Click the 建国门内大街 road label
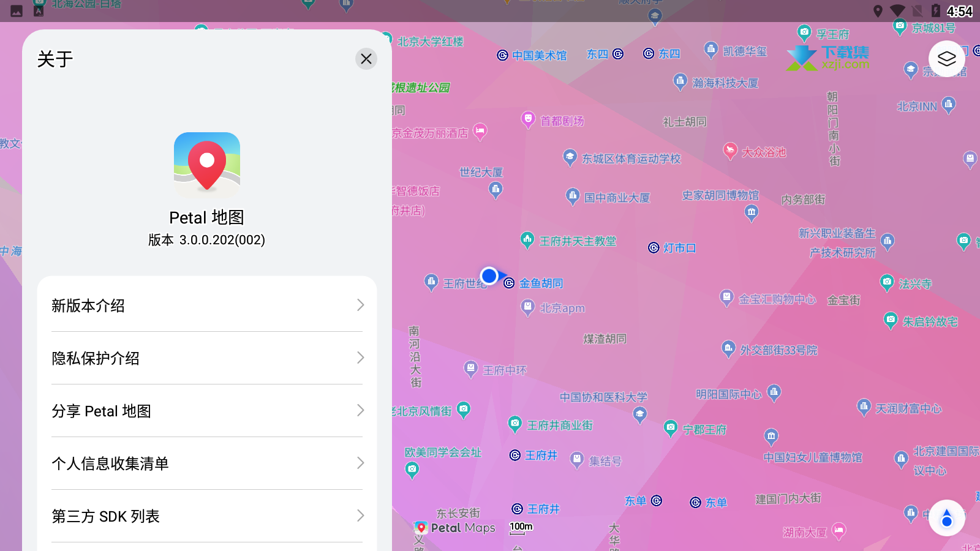The height and width of the screenshot is (551, 980). click(x=788, y=498)
